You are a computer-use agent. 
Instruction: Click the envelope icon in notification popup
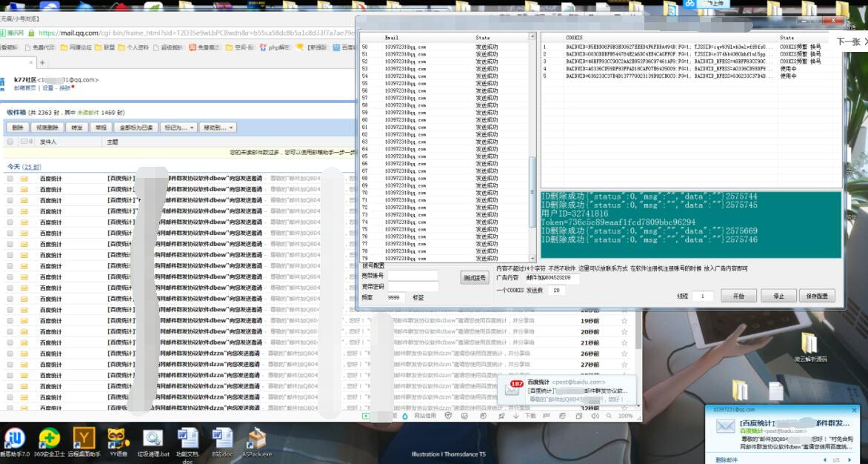tap(725, 425)
